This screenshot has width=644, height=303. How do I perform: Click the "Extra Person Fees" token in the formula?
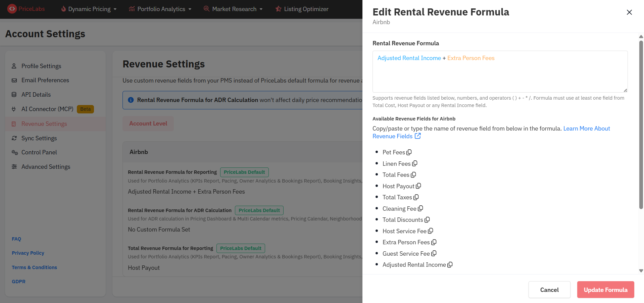[471, 58]
